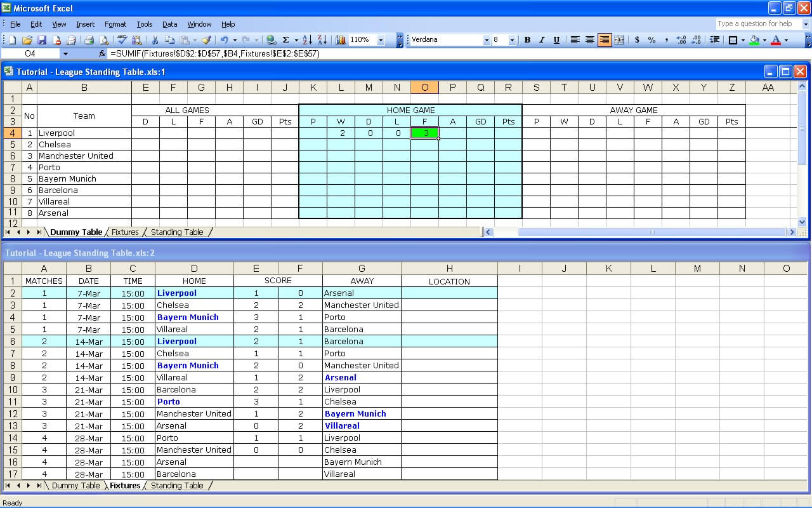This screenshot has width=812, height=508.
Task: Expand the Zoom 110% dropdown
Action: click(x=381, y=40)
